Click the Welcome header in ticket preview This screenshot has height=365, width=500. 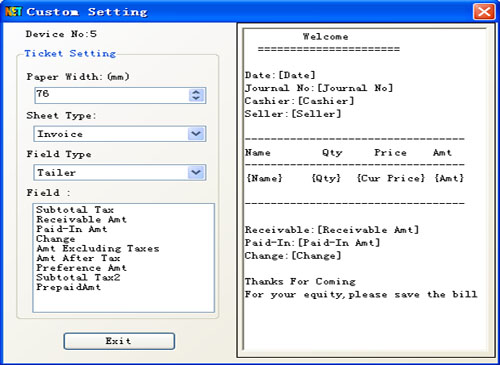(325, 37)
